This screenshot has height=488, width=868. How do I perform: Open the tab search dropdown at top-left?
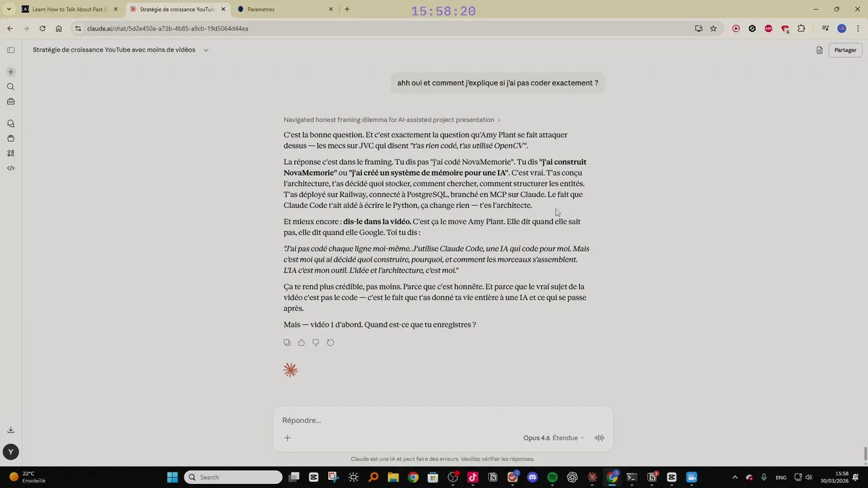point(8,9)
